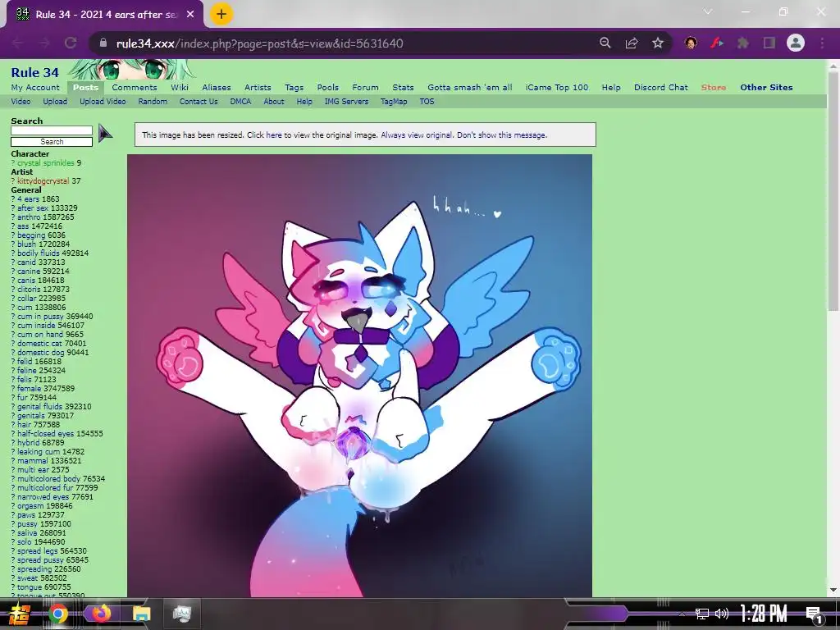
Task: Click the browser forward arrow
Action: pyautogui.click(x=44, y=43)
